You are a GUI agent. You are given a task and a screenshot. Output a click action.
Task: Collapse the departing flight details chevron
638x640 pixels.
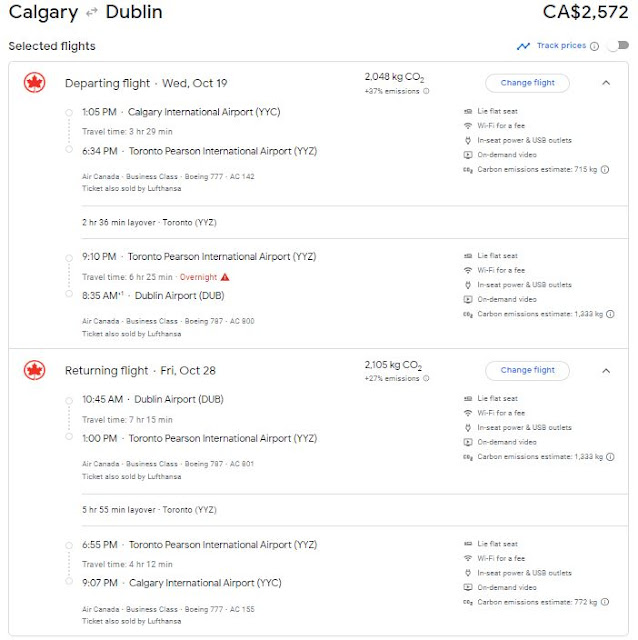coord(606,83)
